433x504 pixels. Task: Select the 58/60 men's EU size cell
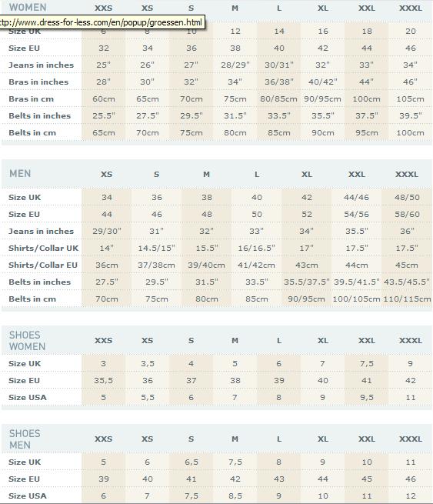407,215
